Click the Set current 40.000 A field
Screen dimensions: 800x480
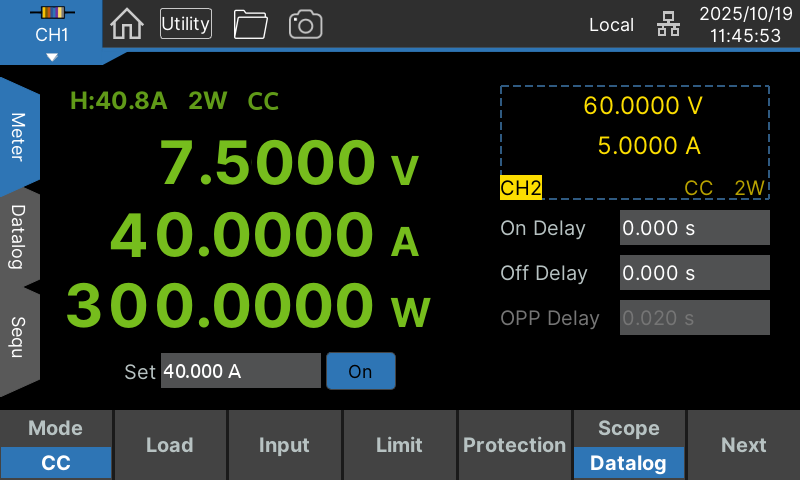pos(240,371)
